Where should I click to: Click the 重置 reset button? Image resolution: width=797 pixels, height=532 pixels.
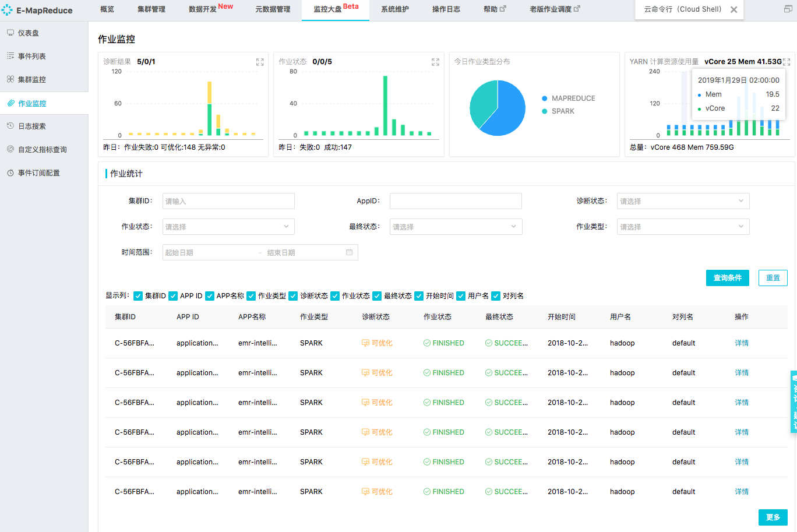(x=773, y=278)
